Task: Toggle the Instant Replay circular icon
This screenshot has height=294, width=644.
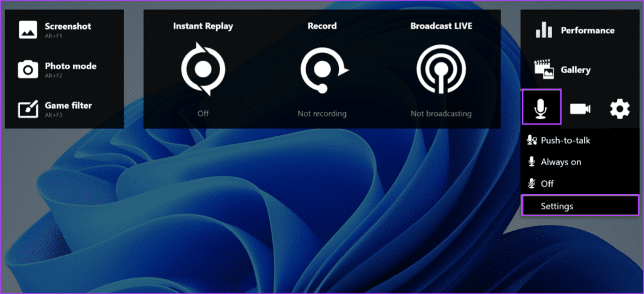Action: (x=203, y=69)
